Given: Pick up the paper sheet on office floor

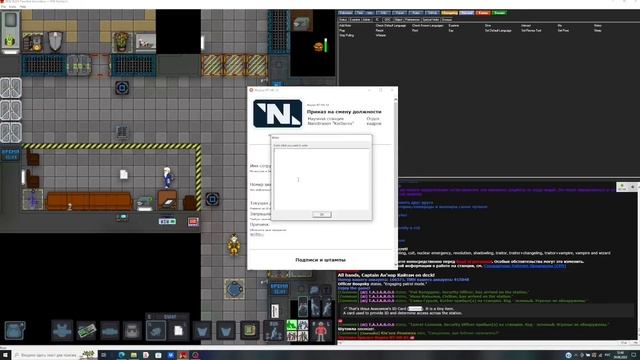Looking at the screenshot, I should coord(124,174).
